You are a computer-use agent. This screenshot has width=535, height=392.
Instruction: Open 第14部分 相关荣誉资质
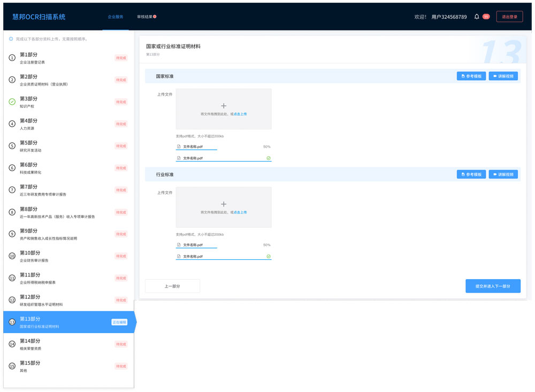coord(68,344)
